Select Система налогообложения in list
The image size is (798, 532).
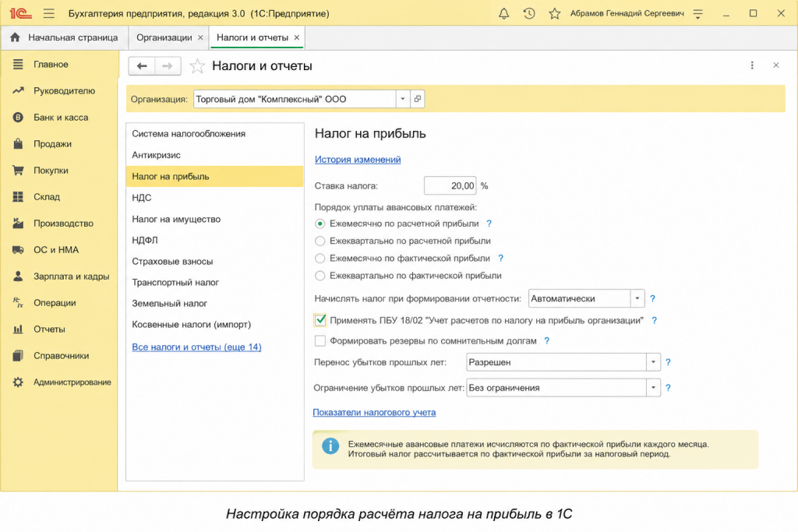(x=215, y=134)
